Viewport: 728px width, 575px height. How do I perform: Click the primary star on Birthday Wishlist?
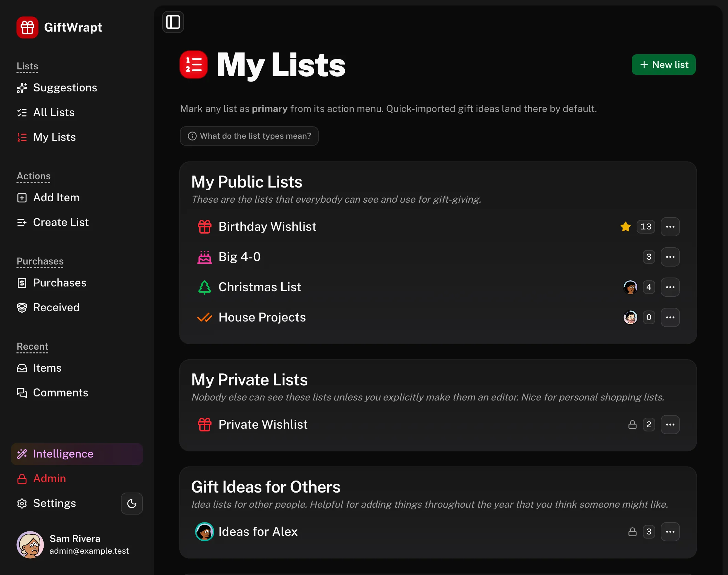[x=626, y=227]
